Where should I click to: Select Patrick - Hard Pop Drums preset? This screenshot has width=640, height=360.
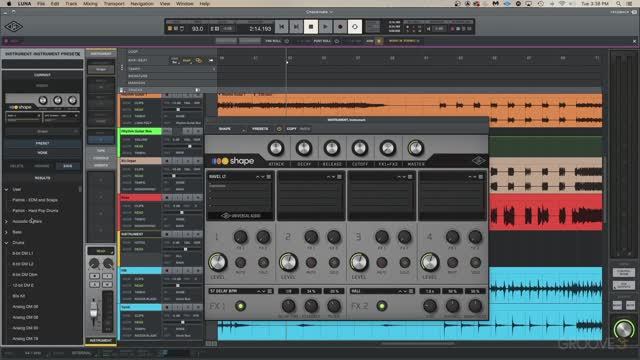point(36,211)
